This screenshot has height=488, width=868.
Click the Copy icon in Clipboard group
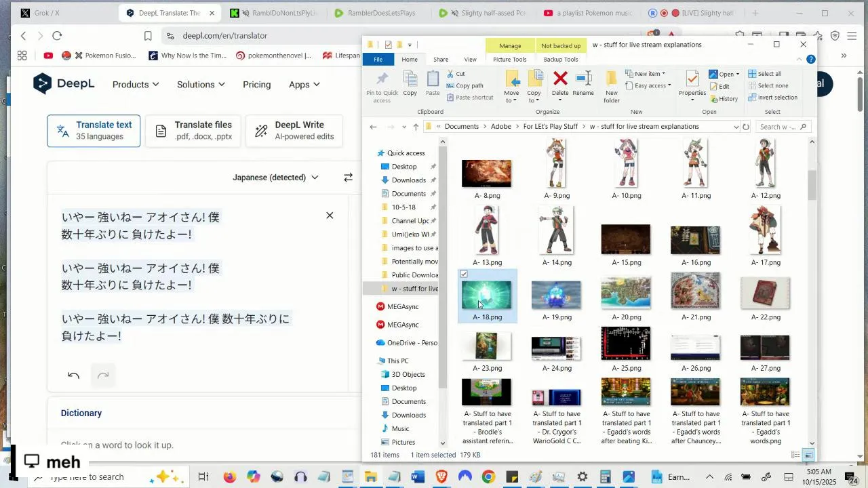(x=410, y=79)
